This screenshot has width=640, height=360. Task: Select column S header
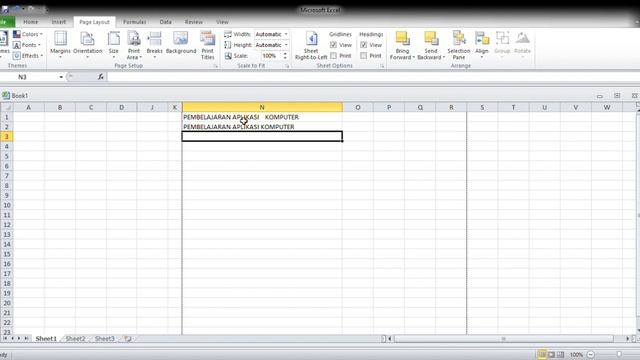482,107
